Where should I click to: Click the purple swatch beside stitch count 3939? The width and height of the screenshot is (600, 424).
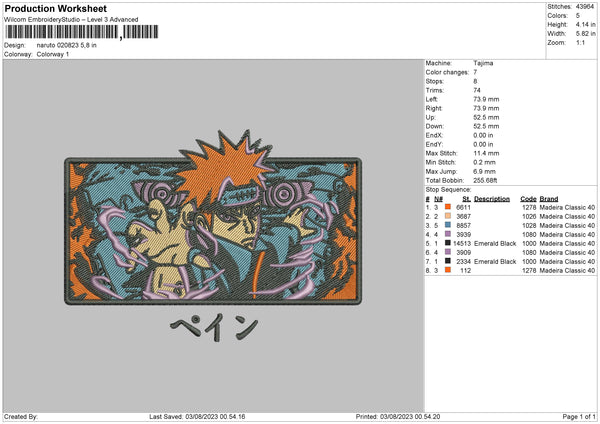pos(448,234)
